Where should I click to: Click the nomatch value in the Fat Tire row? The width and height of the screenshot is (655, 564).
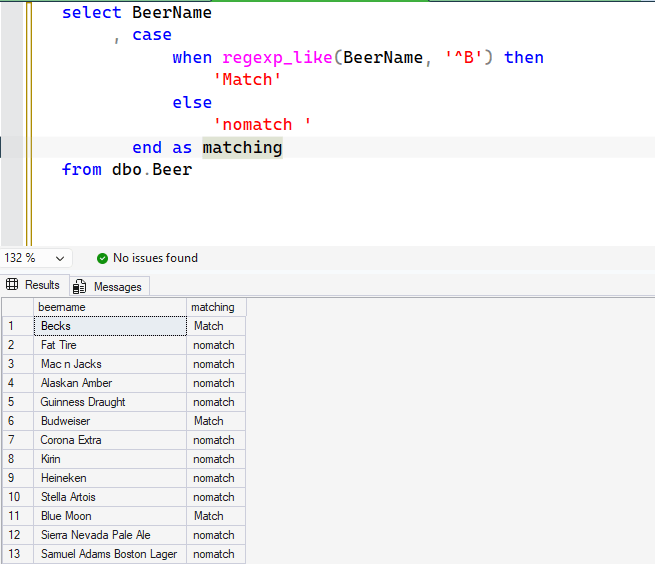pos(214,345)
